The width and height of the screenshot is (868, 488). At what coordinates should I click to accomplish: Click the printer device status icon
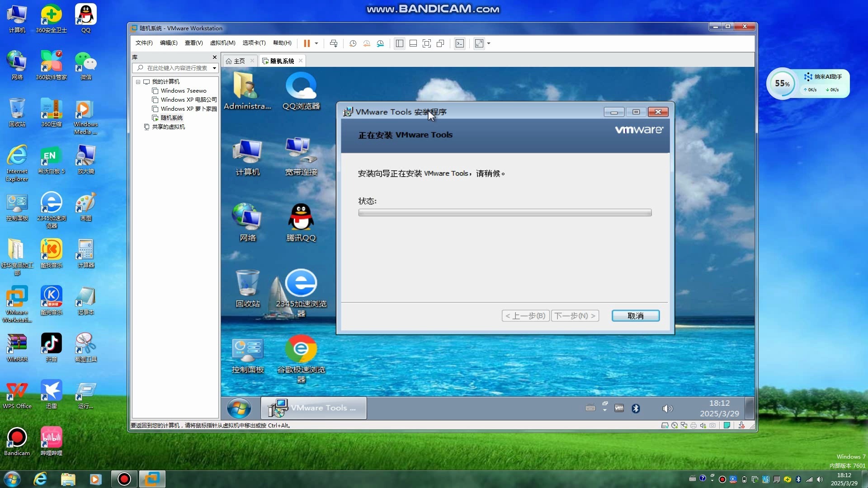693,425
